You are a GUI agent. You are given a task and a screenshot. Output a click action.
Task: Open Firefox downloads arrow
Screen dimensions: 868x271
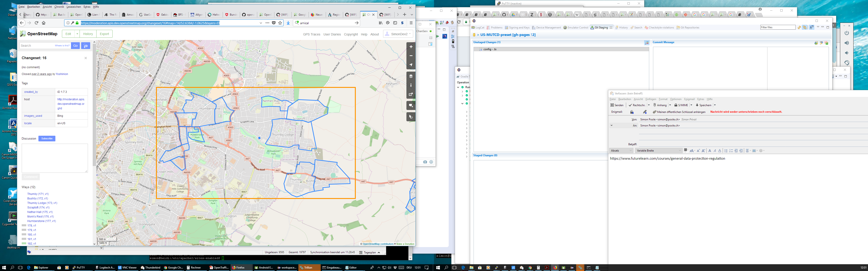pos(288,23)
